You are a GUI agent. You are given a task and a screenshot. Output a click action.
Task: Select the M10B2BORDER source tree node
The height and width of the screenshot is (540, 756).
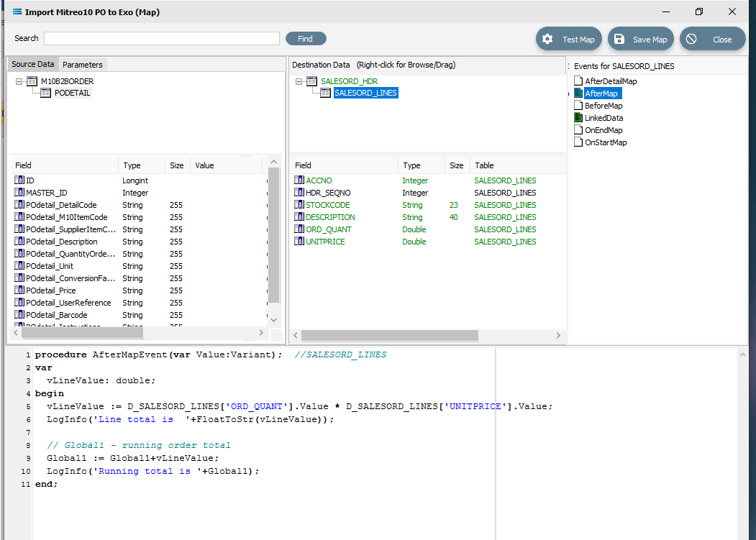67,81
